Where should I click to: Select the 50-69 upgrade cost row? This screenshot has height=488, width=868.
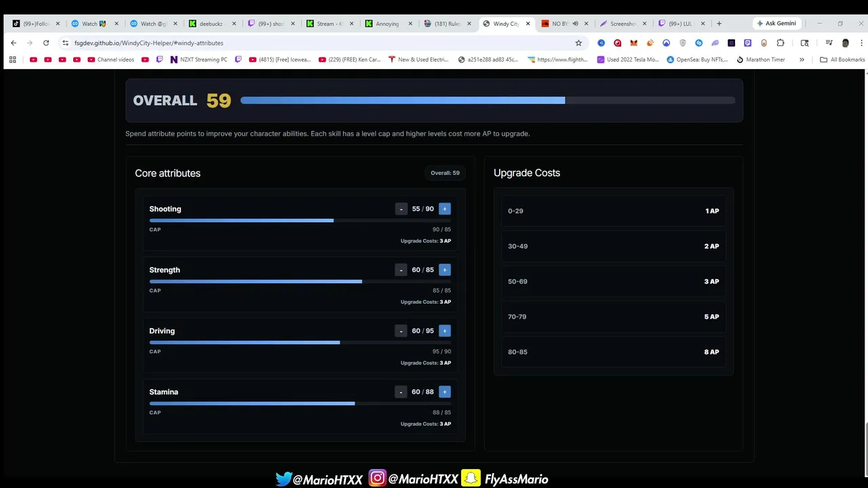[613, 281]
